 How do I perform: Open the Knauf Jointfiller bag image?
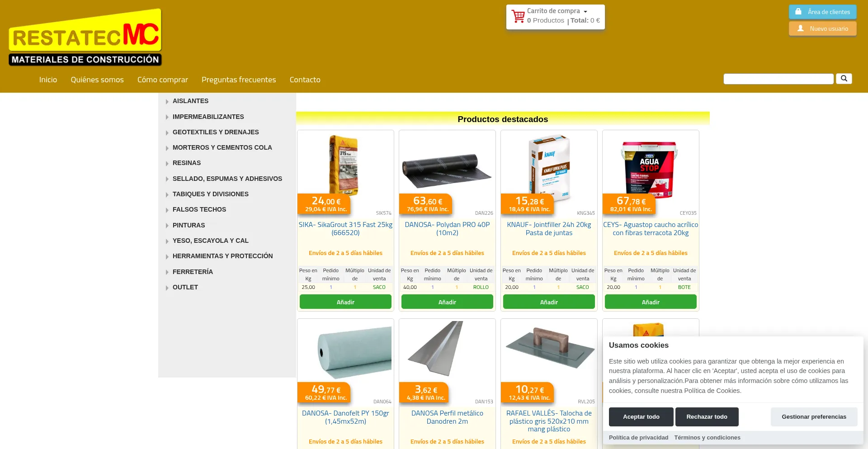pos(549,167)
